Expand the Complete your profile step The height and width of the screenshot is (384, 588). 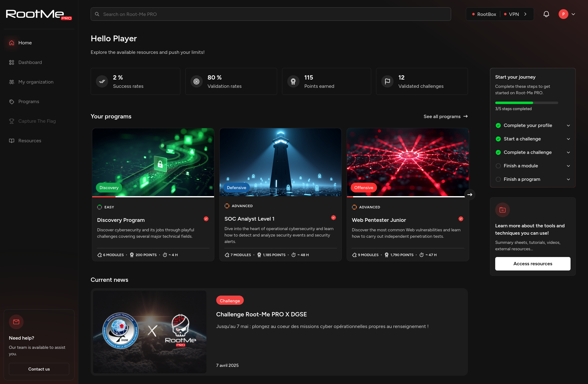[x=568, y=125]
